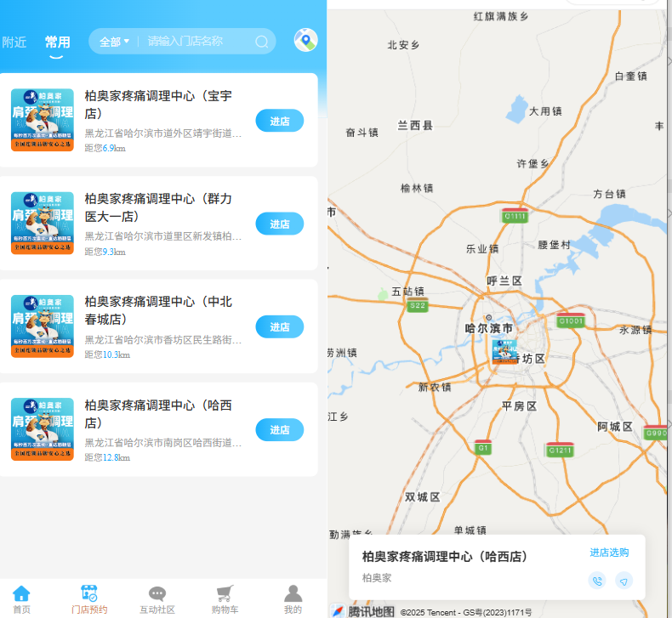
Task: Enter the 群力医大一店 store
Action: (279, 224)
